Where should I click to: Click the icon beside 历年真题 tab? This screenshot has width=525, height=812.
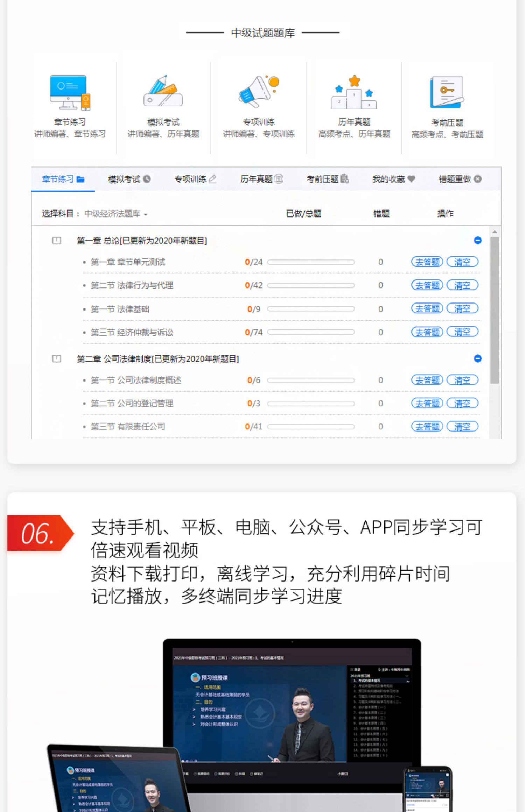point(279,179)
